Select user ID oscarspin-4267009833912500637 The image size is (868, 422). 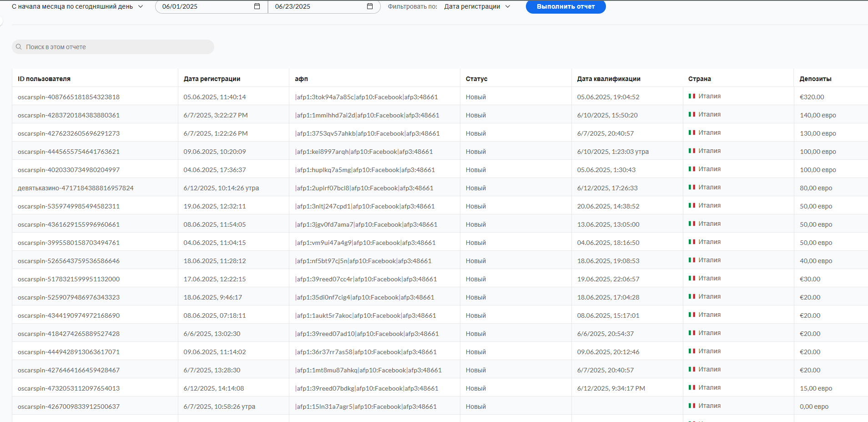click(69, 407)
